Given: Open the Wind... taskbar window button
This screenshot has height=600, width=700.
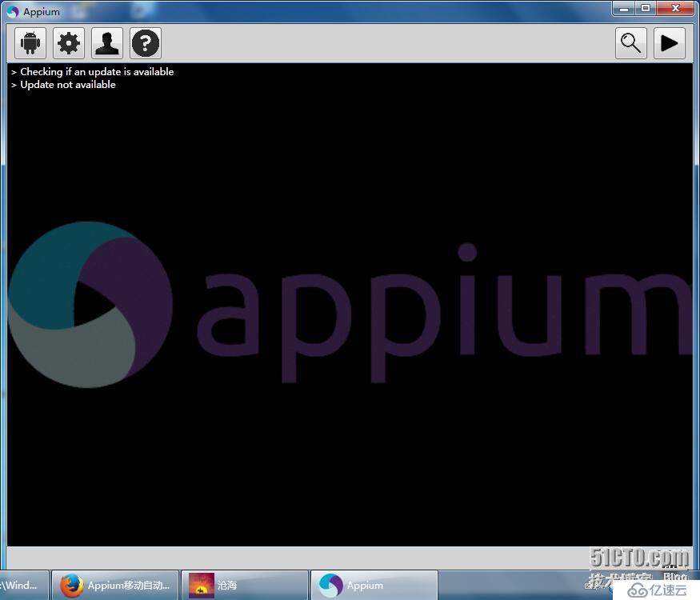Looking at the screenshot, I should 23,585.
